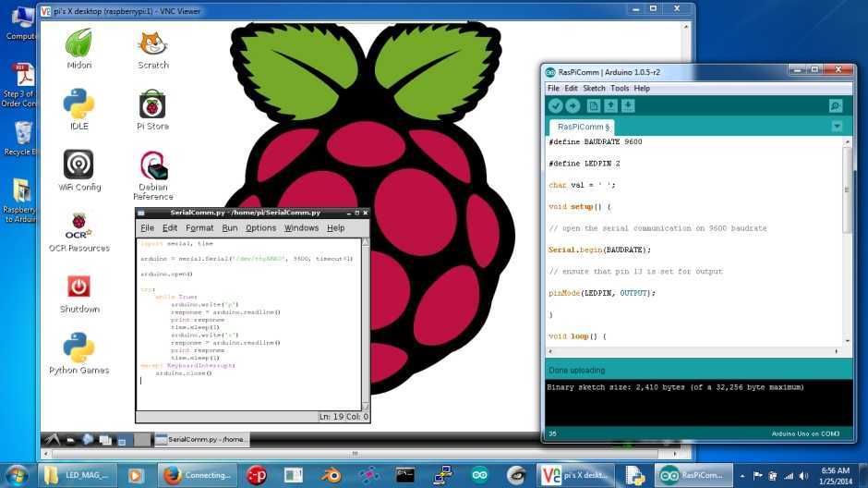
Task: Click the '#define BAUDRATE 9600' code line
Action: point(596,141)
